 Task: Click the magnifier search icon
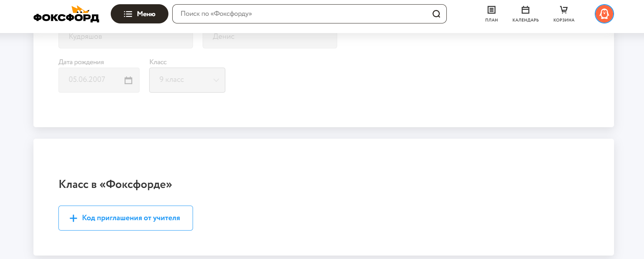click(x=436, y=14)
